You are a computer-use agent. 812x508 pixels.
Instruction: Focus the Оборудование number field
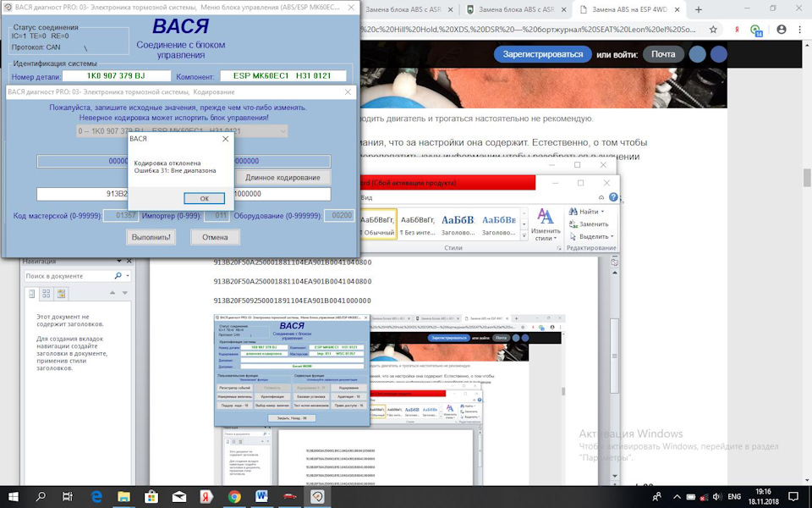[339, 216]
